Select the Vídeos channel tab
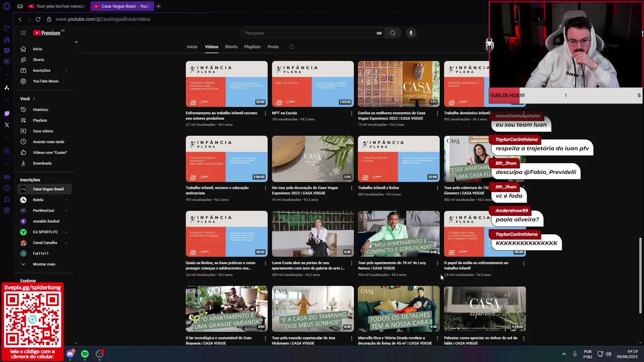Screen dimensions: 644x362 click(x=212, y=47)
